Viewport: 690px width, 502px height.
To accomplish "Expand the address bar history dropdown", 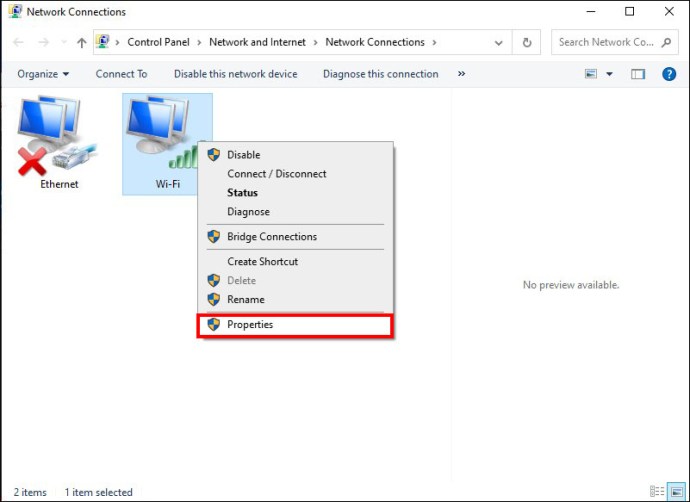I will [499, 43].
